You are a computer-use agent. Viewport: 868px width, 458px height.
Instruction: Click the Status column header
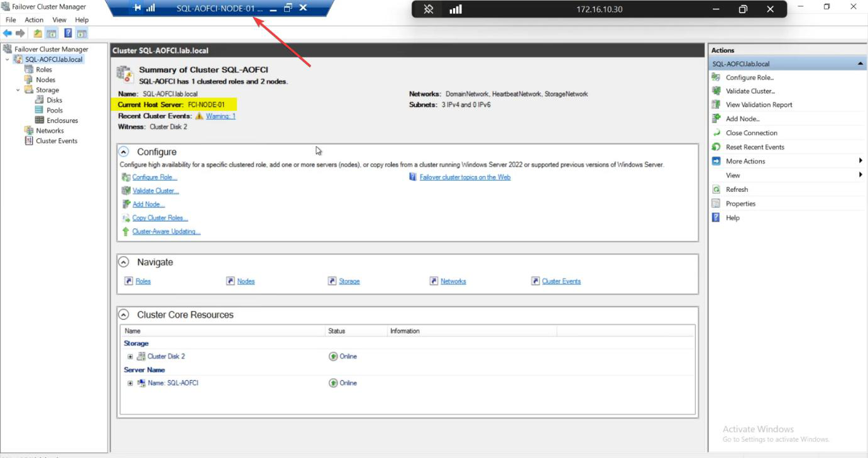click(x=355, y=331)
